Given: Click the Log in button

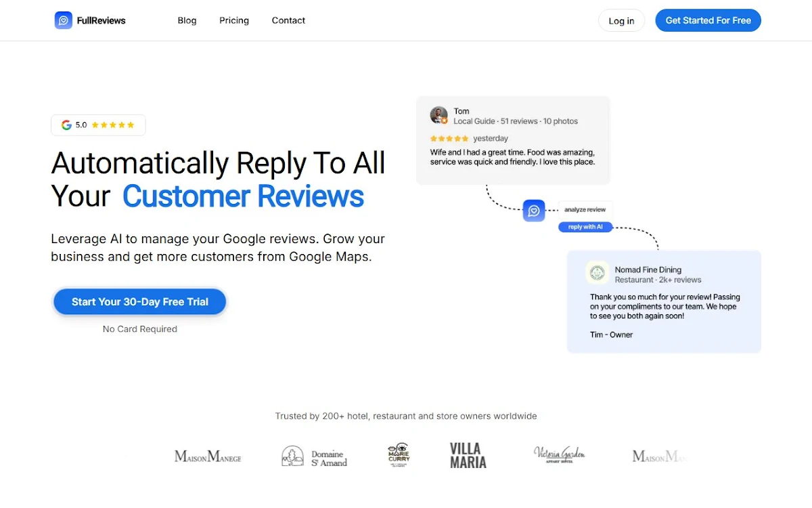Looking at the screenshot, I should coord(621,20).
